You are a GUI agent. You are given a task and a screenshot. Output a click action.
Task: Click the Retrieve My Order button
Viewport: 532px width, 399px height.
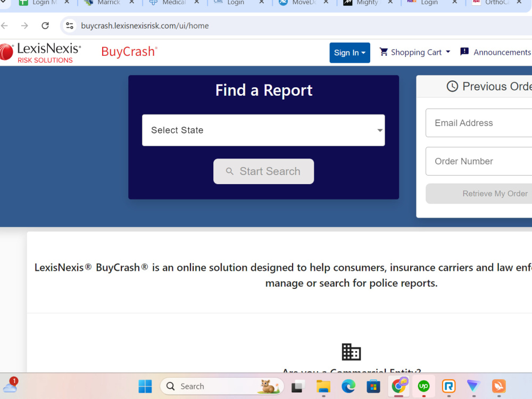click(479, 194)
